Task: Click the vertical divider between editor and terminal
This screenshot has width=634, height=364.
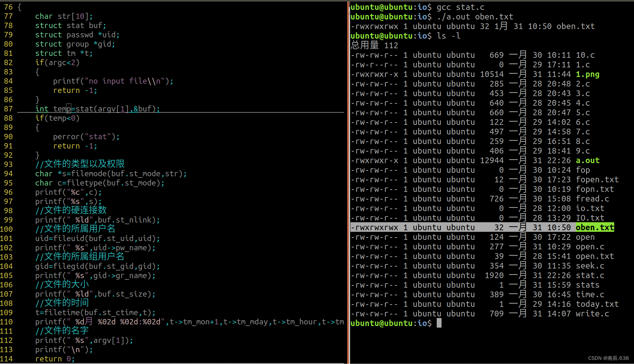Action: [348, 182]
